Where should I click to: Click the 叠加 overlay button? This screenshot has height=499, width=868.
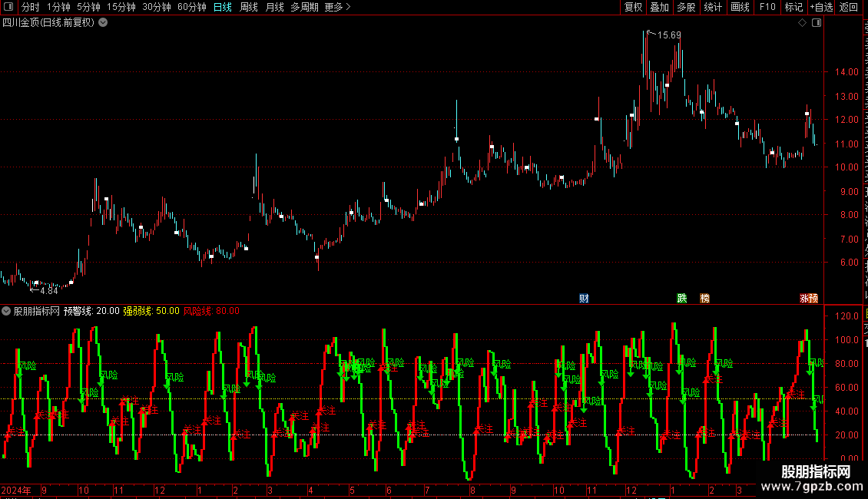tap(659, 7)
